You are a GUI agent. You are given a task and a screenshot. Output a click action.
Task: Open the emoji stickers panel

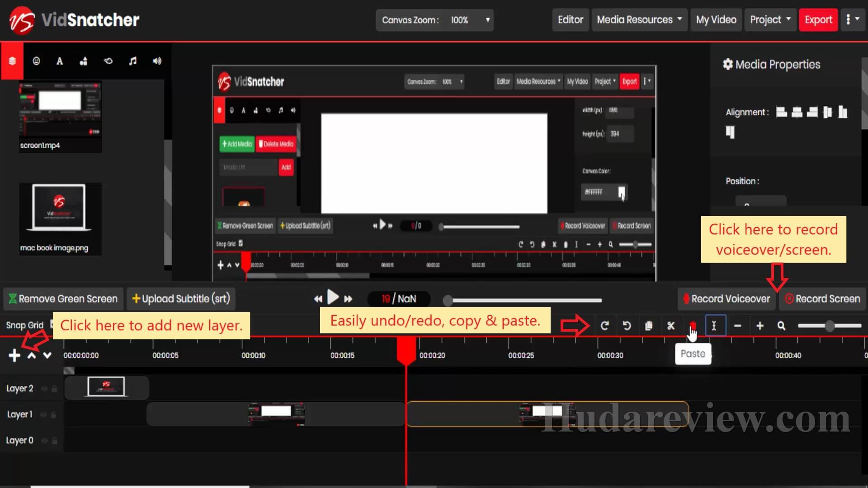coord(36,61)
